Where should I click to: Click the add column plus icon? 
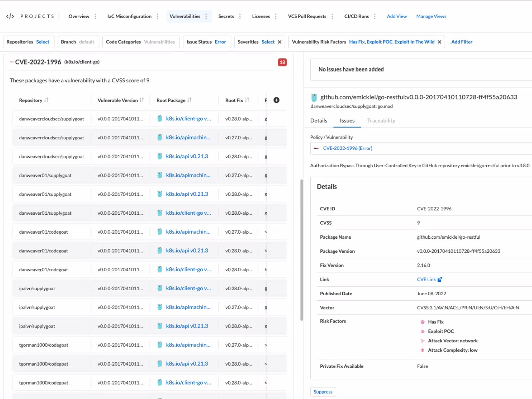[276, 100]
